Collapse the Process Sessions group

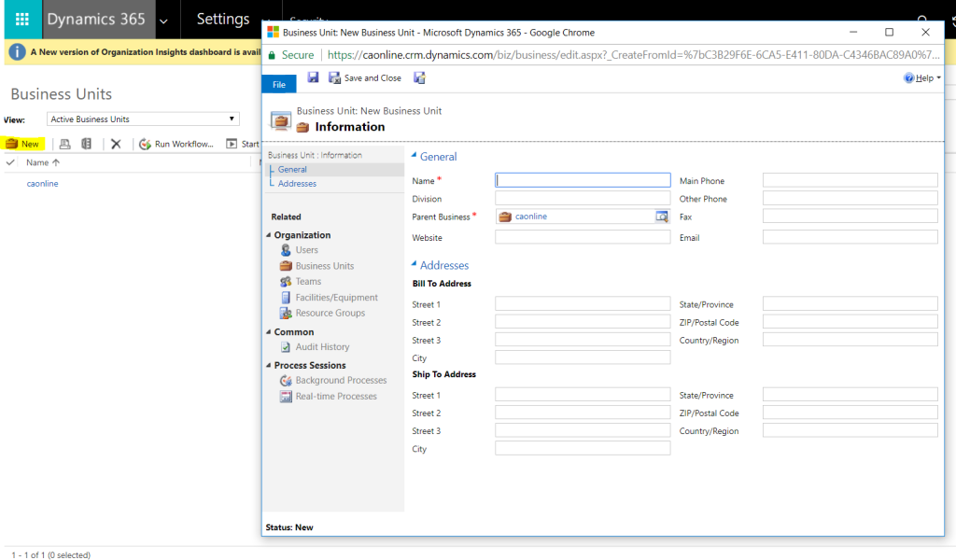[268, 365]
